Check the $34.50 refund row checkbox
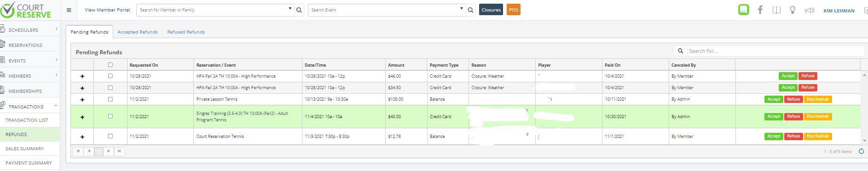This screenshot has width=868, height=171. click(110, 87)
